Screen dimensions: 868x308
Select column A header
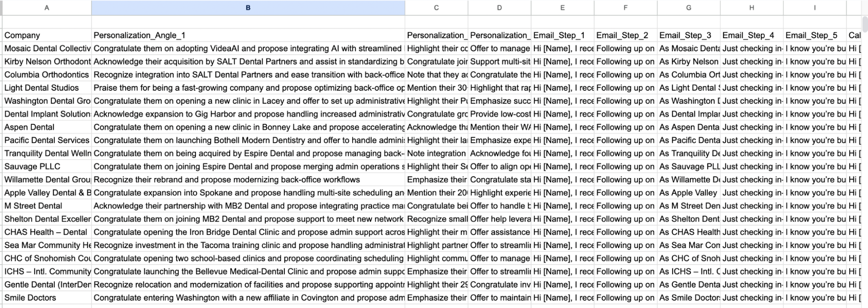point(46,8)
